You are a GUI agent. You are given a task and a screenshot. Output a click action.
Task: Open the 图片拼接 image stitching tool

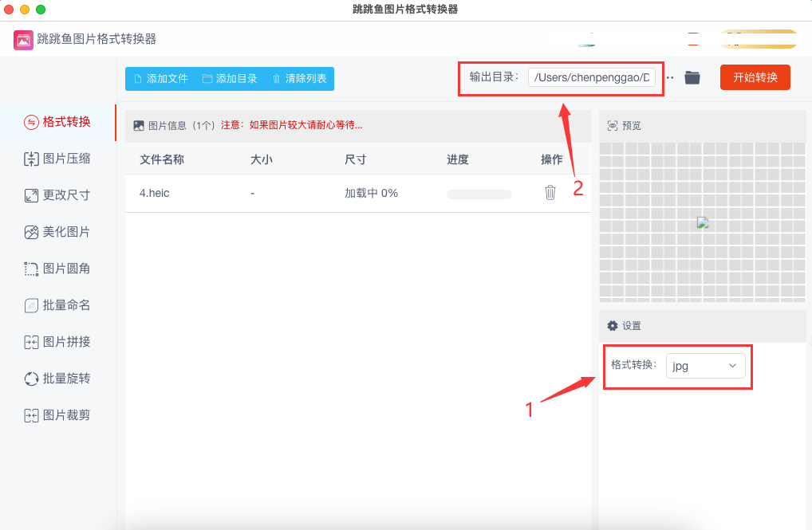point(57,342)
